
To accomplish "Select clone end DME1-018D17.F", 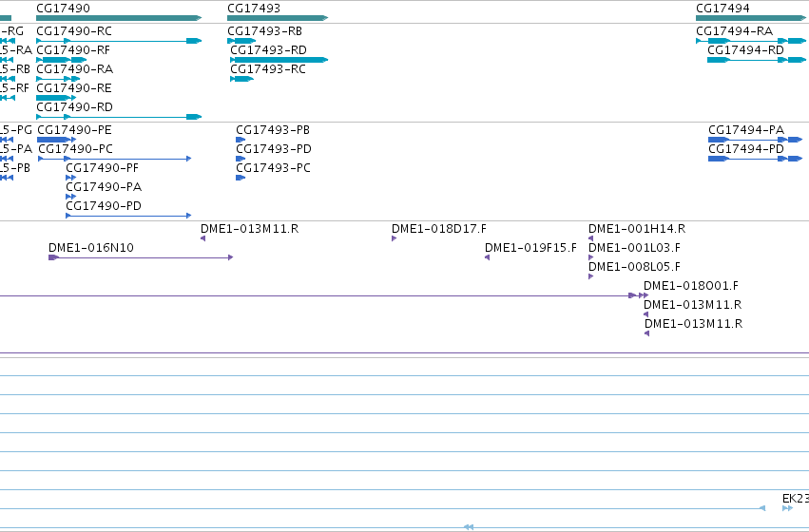I will [439, 229].
